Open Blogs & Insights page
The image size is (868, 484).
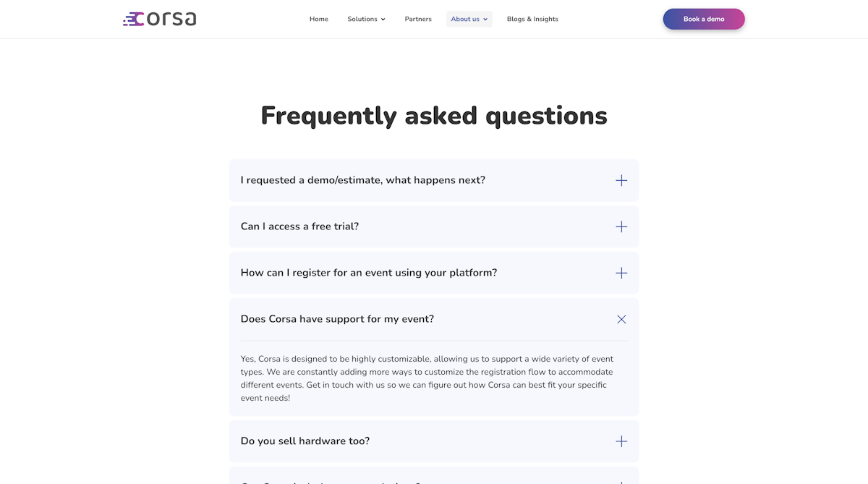click(x=532, y=19)
